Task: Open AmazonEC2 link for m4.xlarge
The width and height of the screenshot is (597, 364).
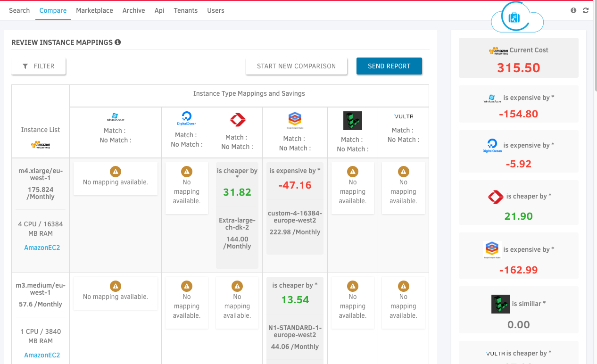Action: point(42,248)
